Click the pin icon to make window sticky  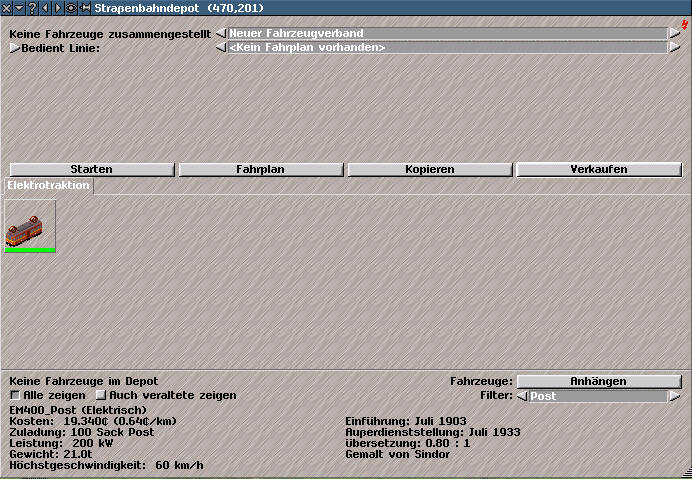pyautogui.click(x=84, y=7)
